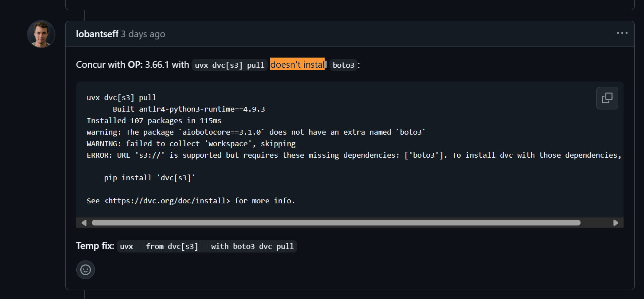Click the inline "boto3" code snippet
Screen dimensions: 644x299
point(343,65)
